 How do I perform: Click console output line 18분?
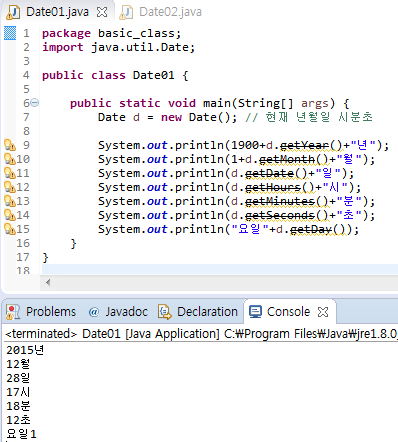coord(18,406)
